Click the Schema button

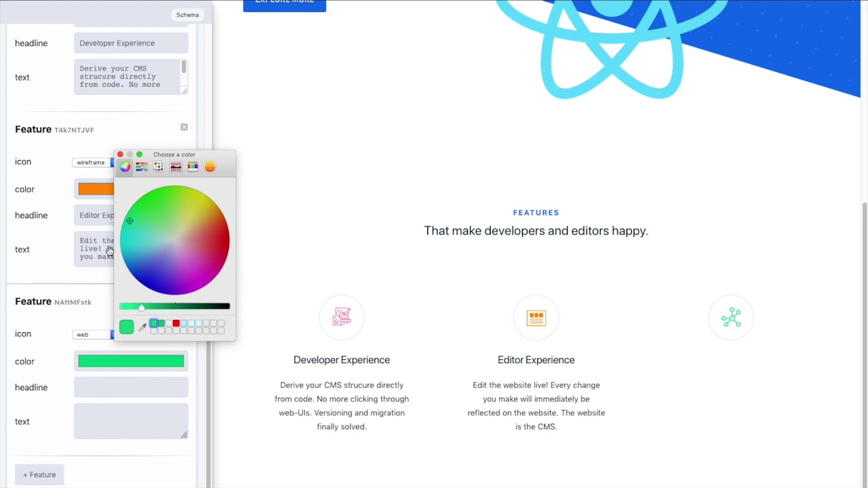pyautogui.click(x=188, y=15)
